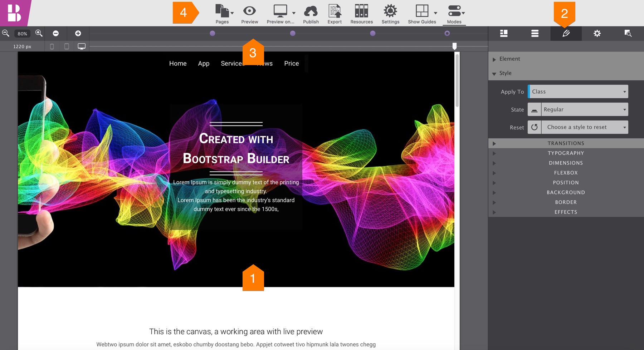This screenshot has height=350, width=644.
Task: Open the Modes dropdown arrow
Action: [463, 13]
